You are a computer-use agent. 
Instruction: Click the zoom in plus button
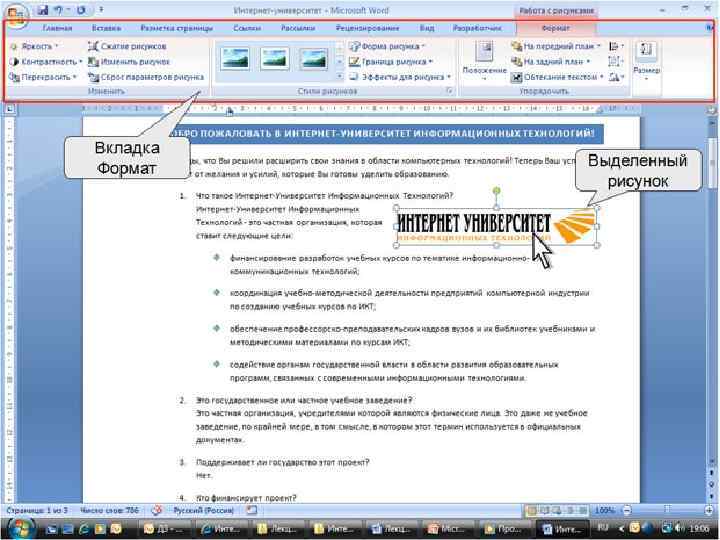(x=710, y=510)
